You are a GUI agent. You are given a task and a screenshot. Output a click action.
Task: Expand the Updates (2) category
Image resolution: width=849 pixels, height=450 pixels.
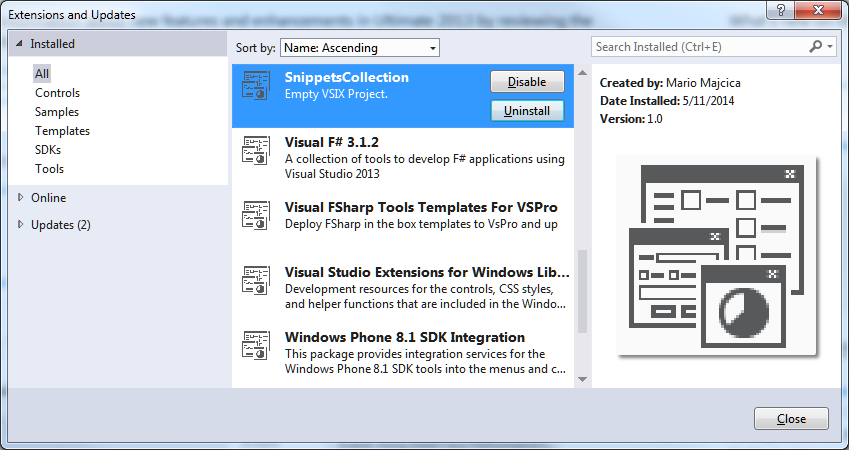click(x=21, y=224)
